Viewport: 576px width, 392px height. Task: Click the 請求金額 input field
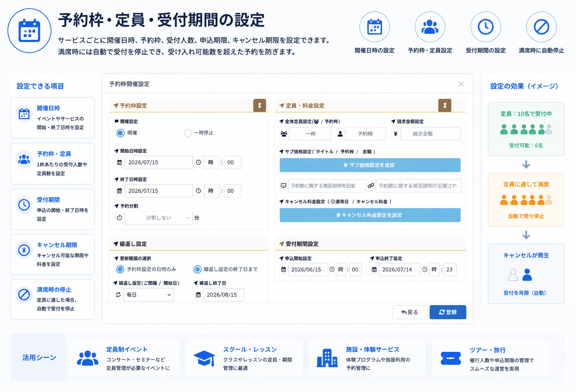point(431,134)
